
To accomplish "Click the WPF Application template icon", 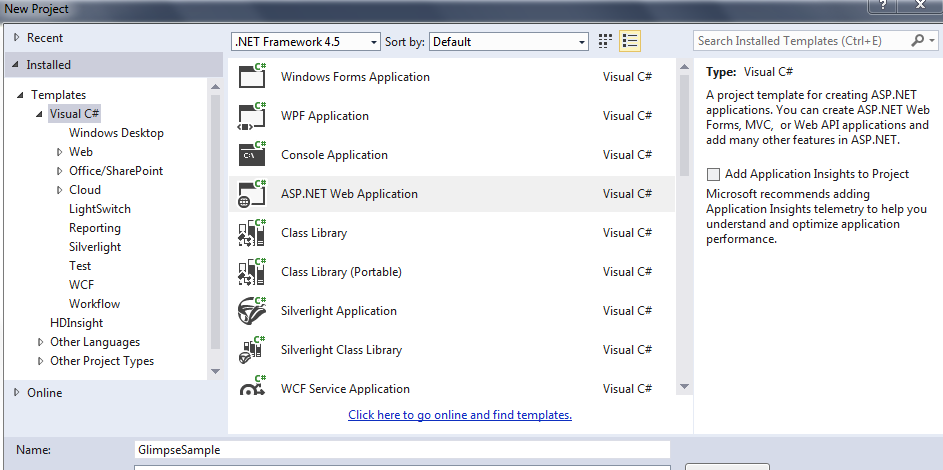I will (251, 116).
